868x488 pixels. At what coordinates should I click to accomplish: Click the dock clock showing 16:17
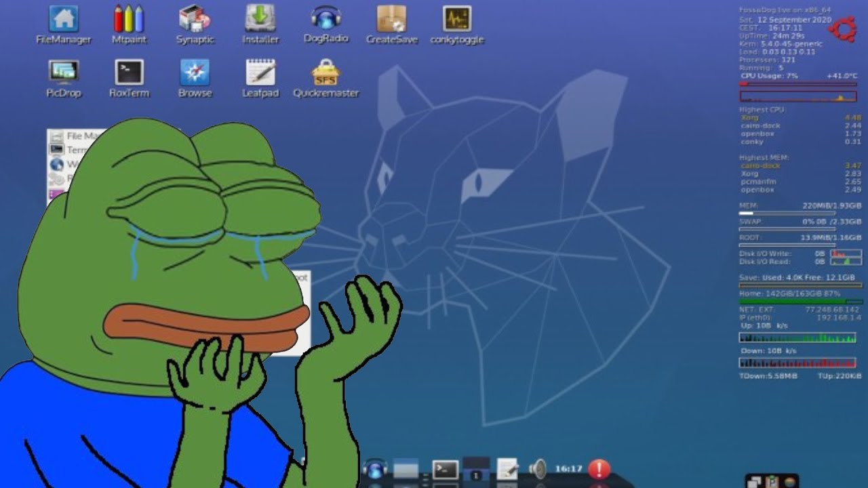568,468
